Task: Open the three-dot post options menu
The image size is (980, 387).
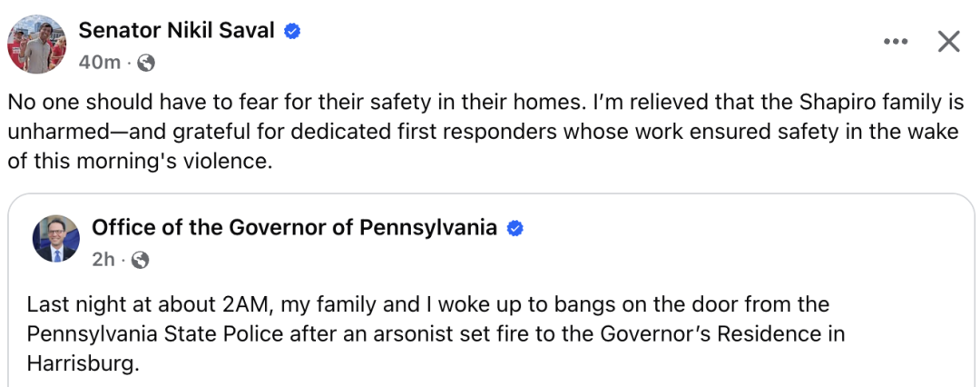Action: (895, 42)
